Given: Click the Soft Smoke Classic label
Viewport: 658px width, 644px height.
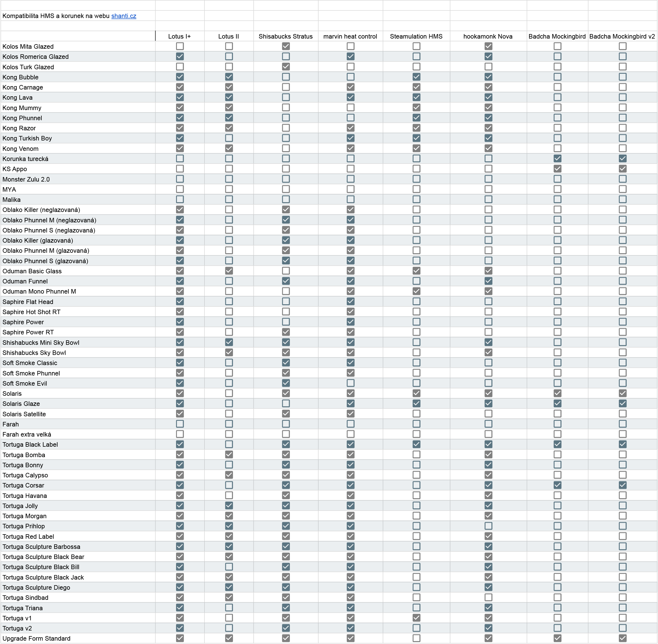Looking at the screenshot, I should [x=30, y=363].
